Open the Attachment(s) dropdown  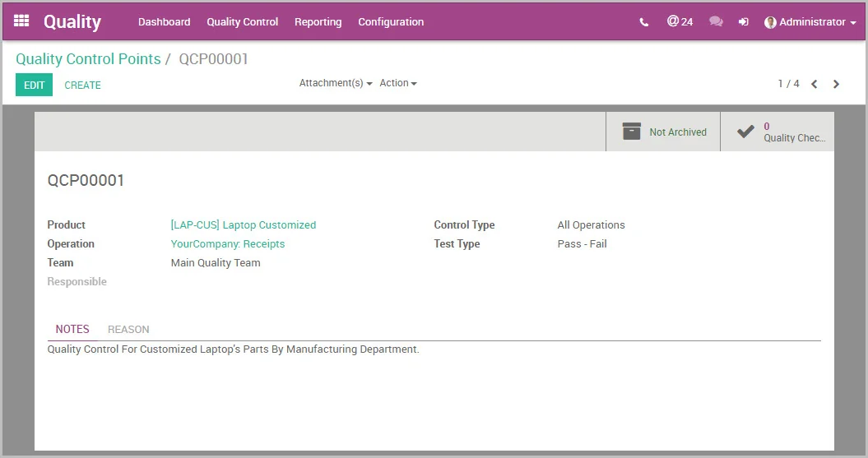point(336,83)
